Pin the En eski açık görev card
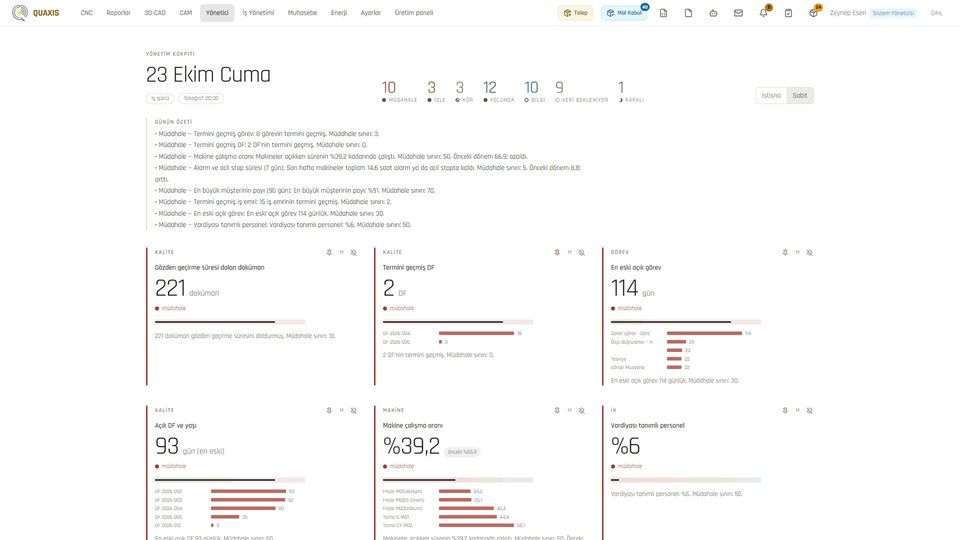 coord(785,252)
